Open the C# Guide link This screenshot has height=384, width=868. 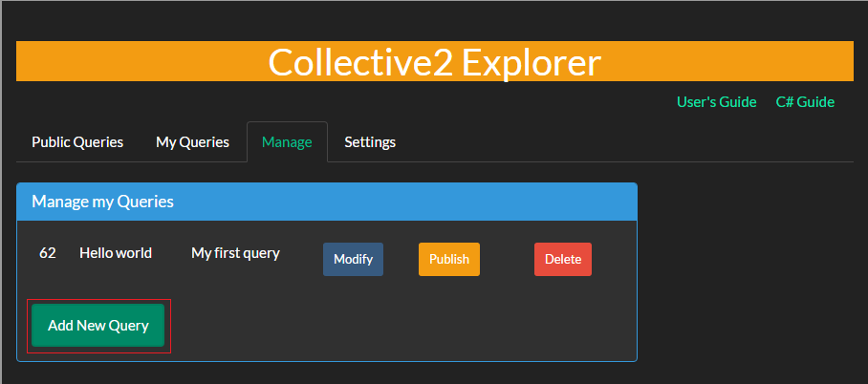pos(805,102)
